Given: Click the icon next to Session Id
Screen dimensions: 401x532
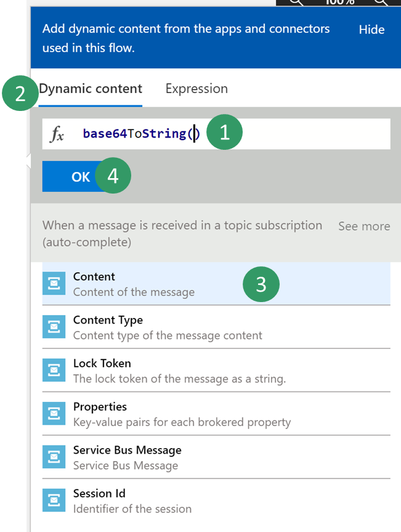Looking at the screenshot, I should (x=54, y=500).
